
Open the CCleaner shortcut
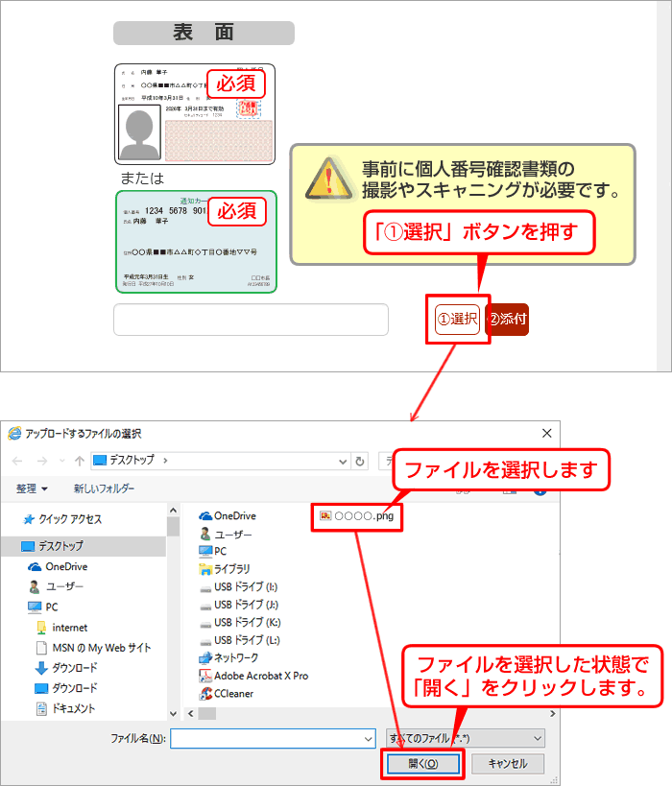233,694
